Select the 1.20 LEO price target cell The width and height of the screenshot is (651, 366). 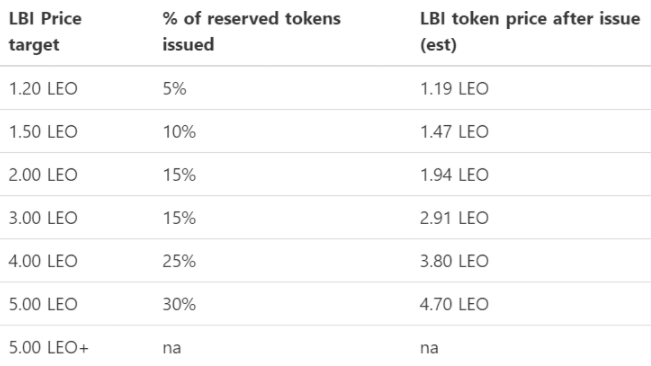(43, 89)
